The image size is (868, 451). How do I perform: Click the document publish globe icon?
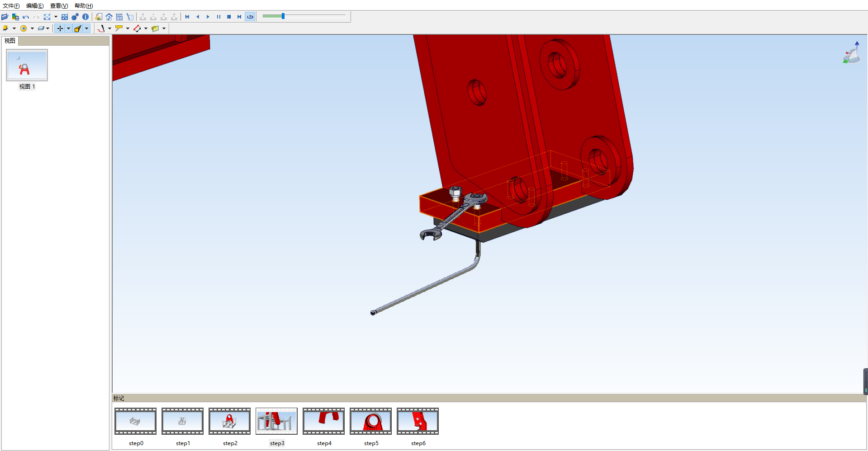tap(99, 17)
